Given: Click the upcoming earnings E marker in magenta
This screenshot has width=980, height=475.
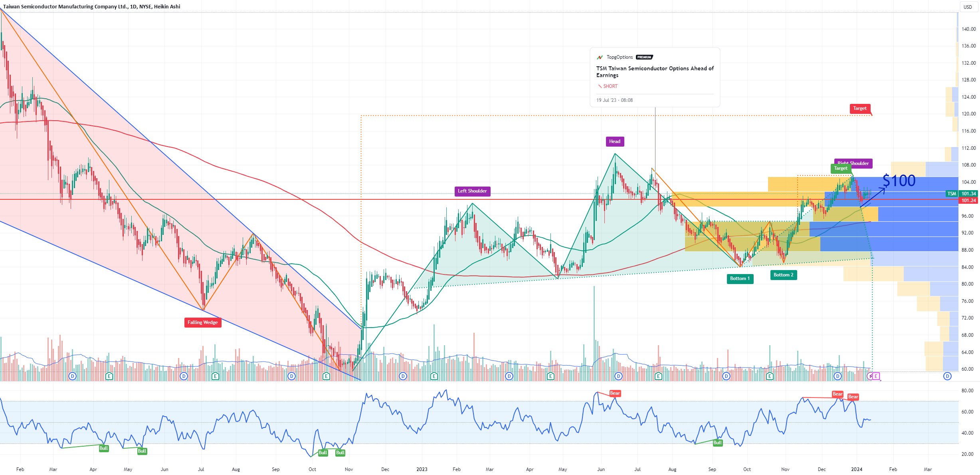Looking at the screenshot, I should (x=876, y=376).
